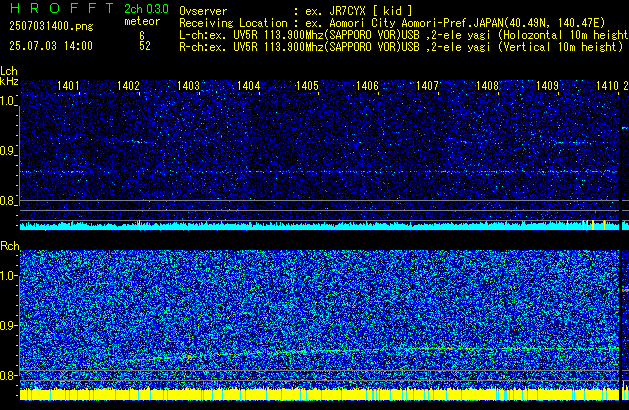
Task: Click the 1404 time marker
Action: tap(248, 86)
